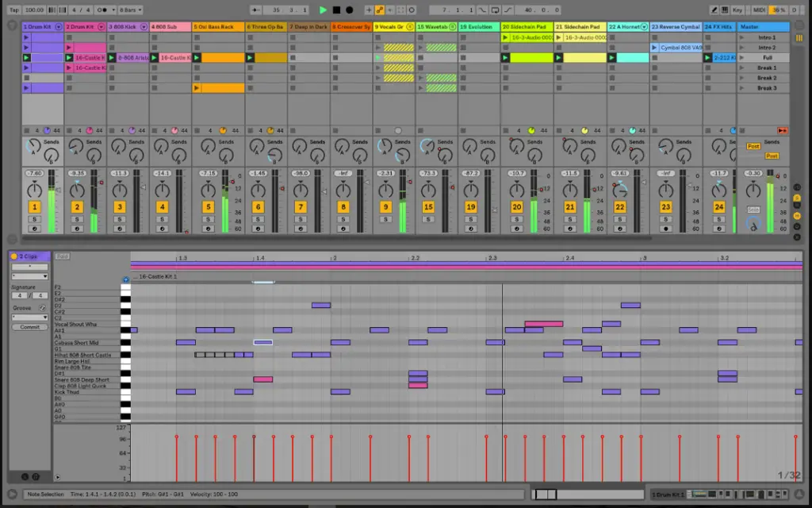Open the Groove chooser dropdown
The width and height of the screenshot is (812, 508).
(29, 317)
